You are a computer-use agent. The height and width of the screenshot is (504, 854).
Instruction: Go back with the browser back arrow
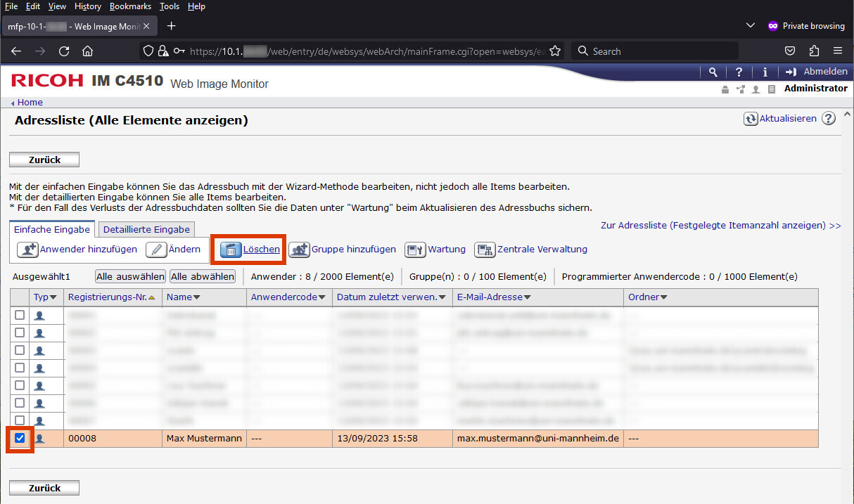click(x=16, y=51)
